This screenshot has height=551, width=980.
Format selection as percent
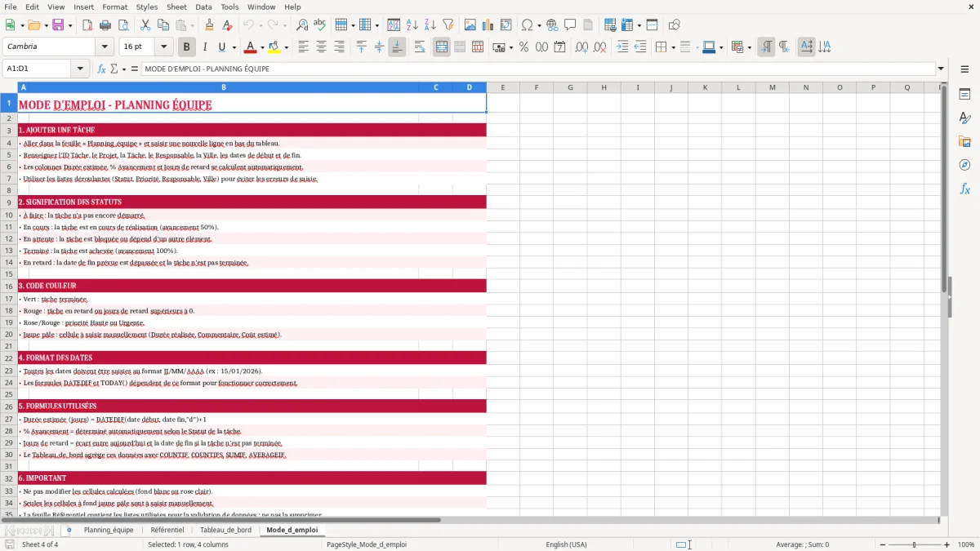[523, 47]
